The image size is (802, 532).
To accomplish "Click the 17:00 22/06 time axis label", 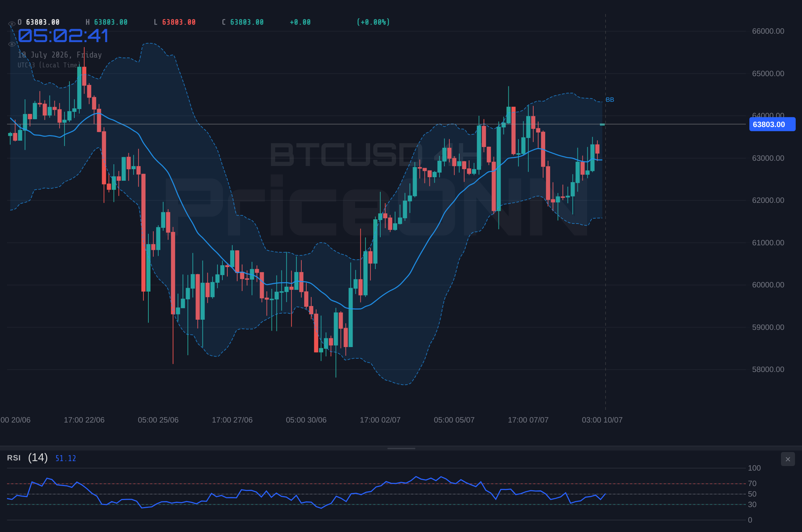I will click(x=84, y=420).
